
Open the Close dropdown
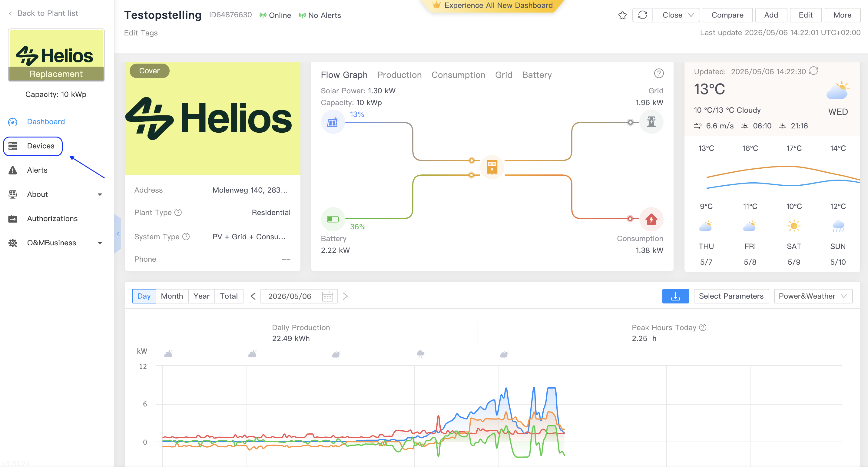point(676,15)
